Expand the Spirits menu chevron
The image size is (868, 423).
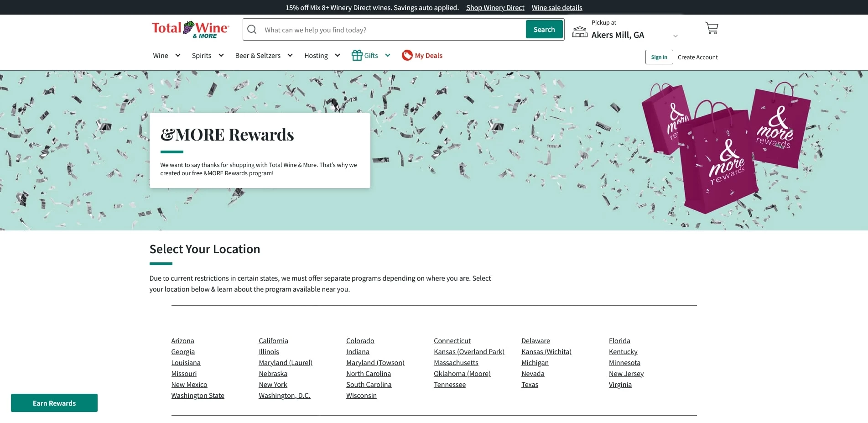pyautogui.click(x=221, y=55)
